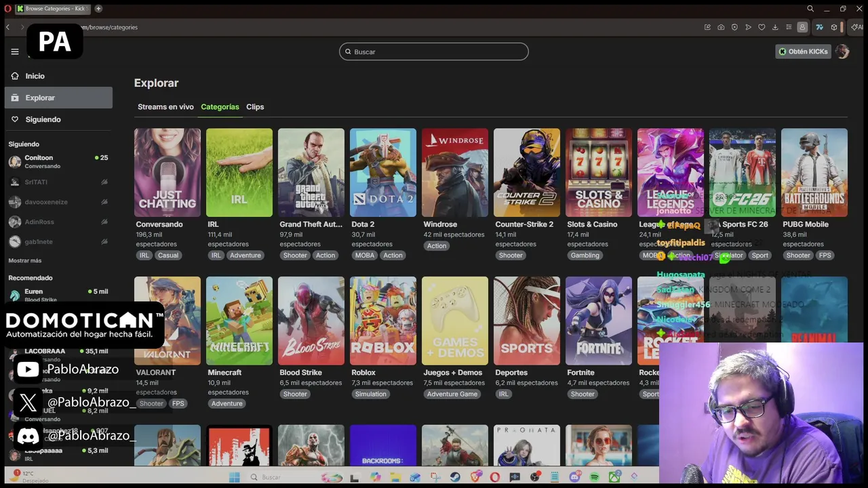Open Fortnite category thumbnail
The image size is (868, 488).
pyautogui.click(x=599, y=321)
